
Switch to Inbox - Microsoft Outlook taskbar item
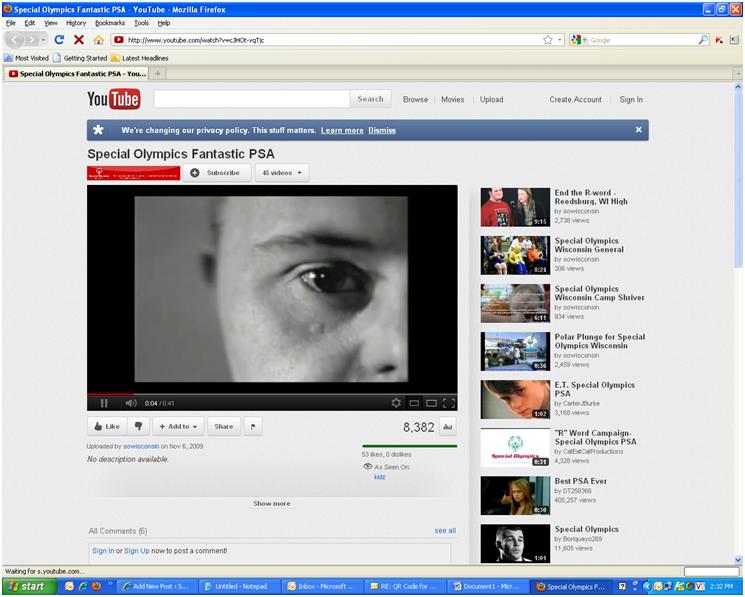point(321,587)
